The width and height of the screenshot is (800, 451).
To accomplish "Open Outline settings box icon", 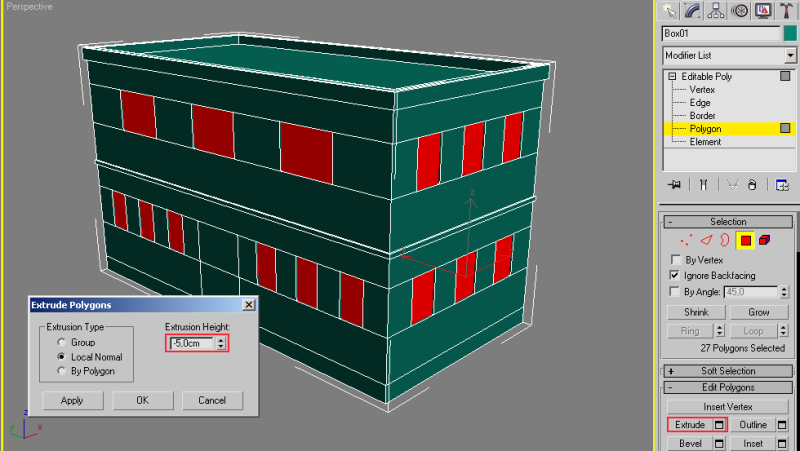I will (x=782, y=424).
